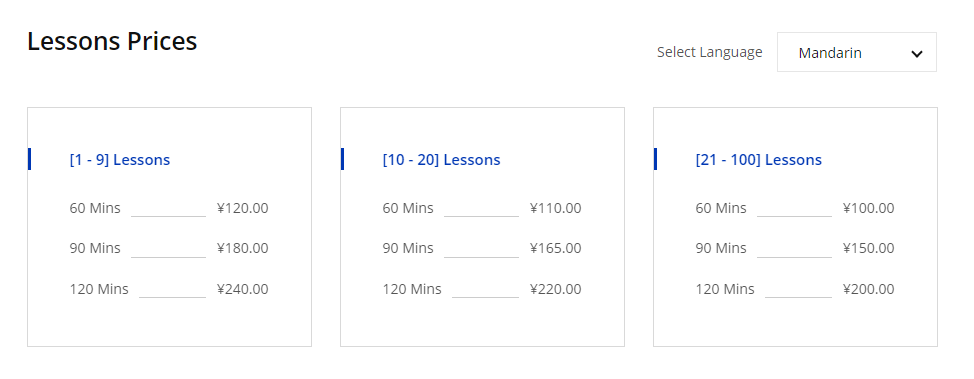Select the ¥165.00 price for 90 Mins
This screenshot has height=379, width=974.
(556, 249)
